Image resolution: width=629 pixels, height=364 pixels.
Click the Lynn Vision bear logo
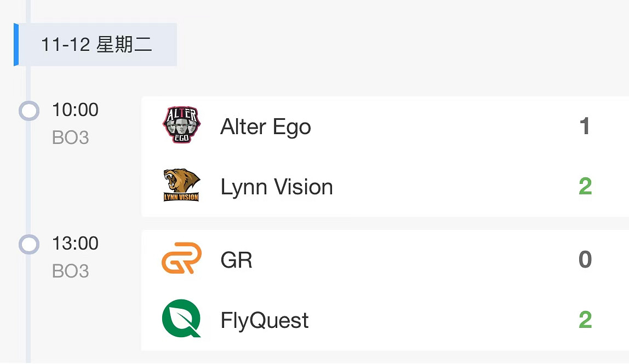pyautogui.click(x=181, y=186)
